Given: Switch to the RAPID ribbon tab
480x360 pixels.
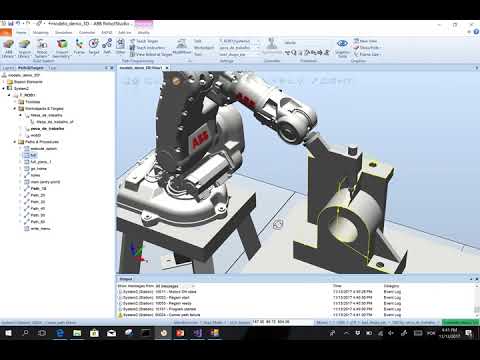Looking at the screenshot, I should pos(107,33).
